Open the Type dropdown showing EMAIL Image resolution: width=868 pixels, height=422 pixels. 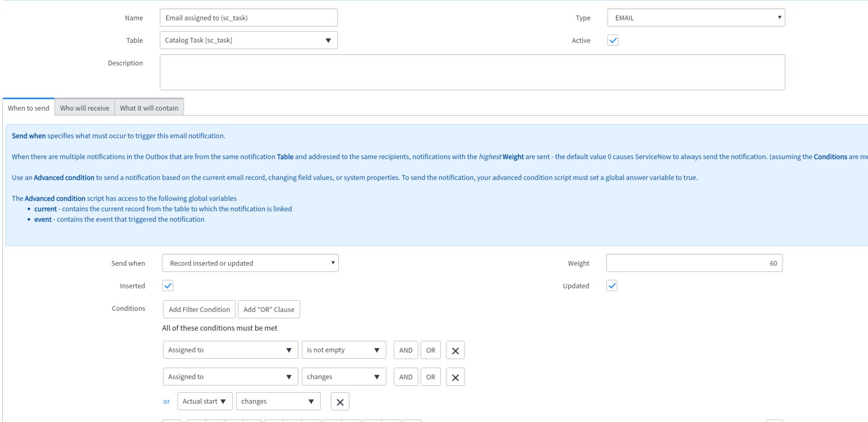(696, 18)
